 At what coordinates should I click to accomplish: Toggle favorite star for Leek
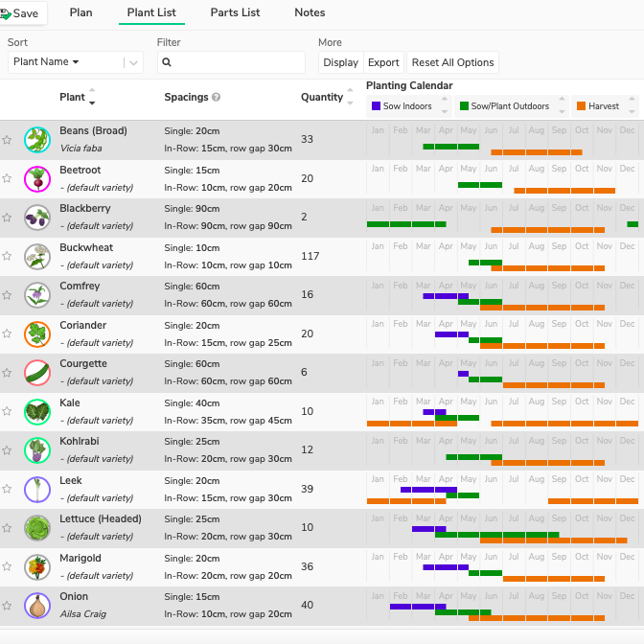coord(7,490)
